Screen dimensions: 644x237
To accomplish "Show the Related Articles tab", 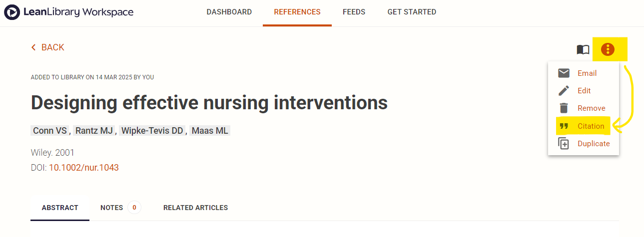I will (x=195, y=208).
